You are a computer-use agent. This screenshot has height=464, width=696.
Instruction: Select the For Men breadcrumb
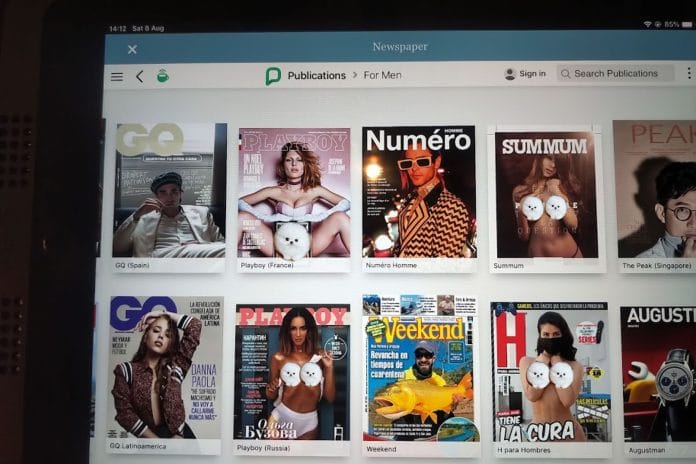[382, 75]
